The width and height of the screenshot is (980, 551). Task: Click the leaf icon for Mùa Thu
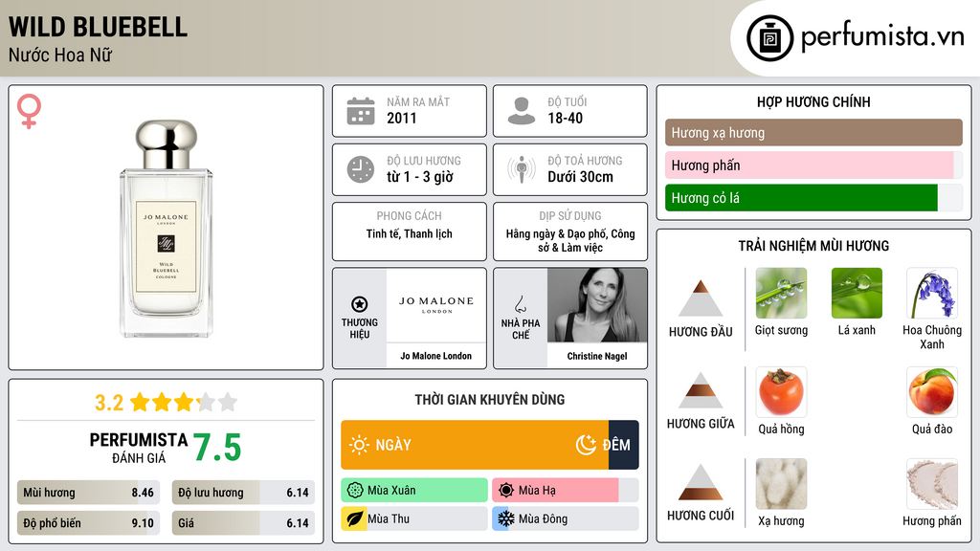coord(355,519)
